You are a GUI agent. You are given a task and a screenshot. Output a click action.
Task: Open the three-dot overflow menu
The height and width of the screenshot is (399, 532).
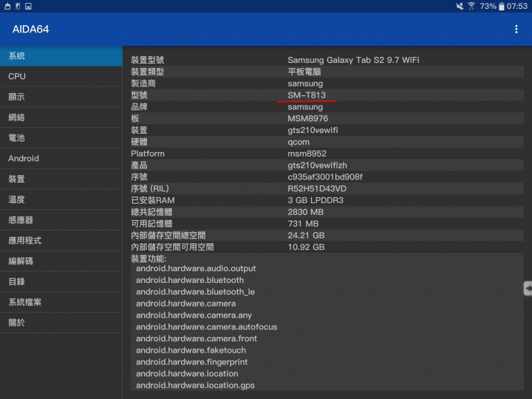(x=516, y=29)
